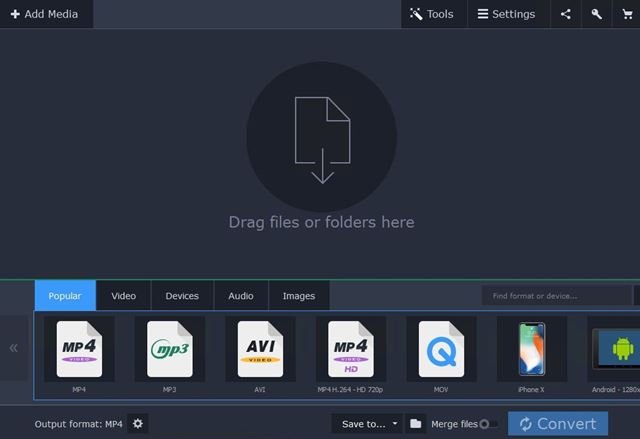
Task: Open the Images tab
Action: click(299, 296)
